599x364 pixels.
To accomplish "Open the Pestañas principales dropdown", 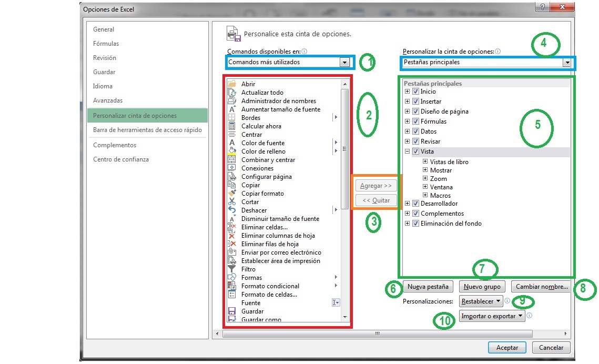I will [567, 62].
